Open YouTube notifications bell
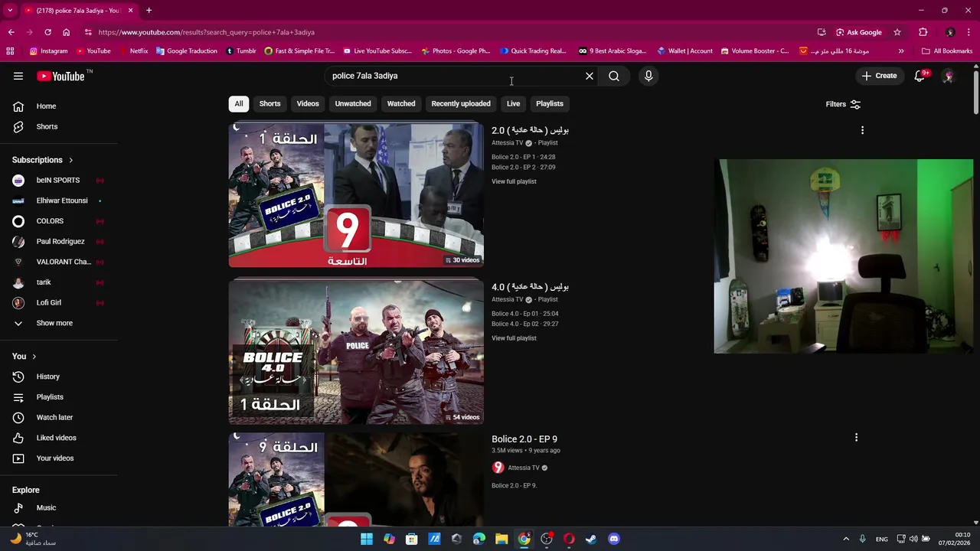Screen dimensions: 980x551 (x=921, y=76)
